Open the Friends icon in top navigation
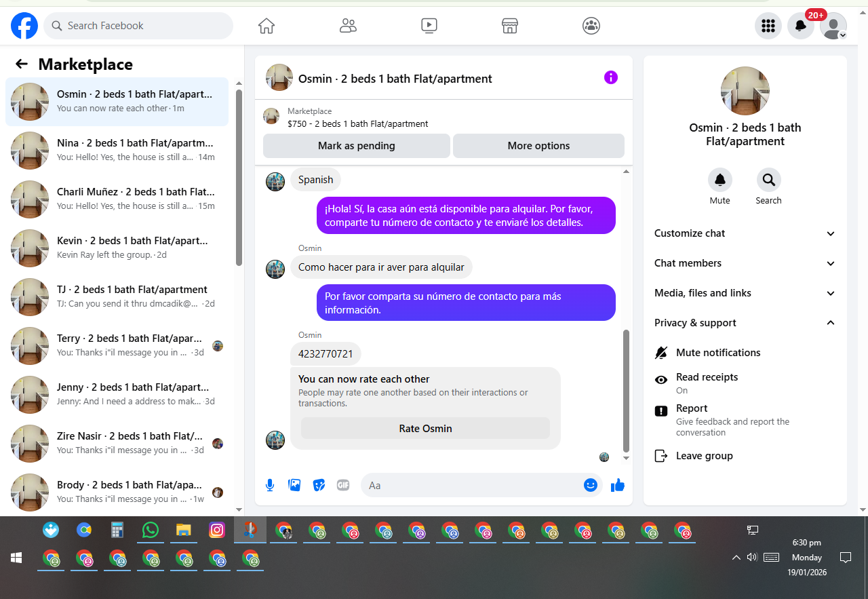868x599 pixels. coord(348,26)
